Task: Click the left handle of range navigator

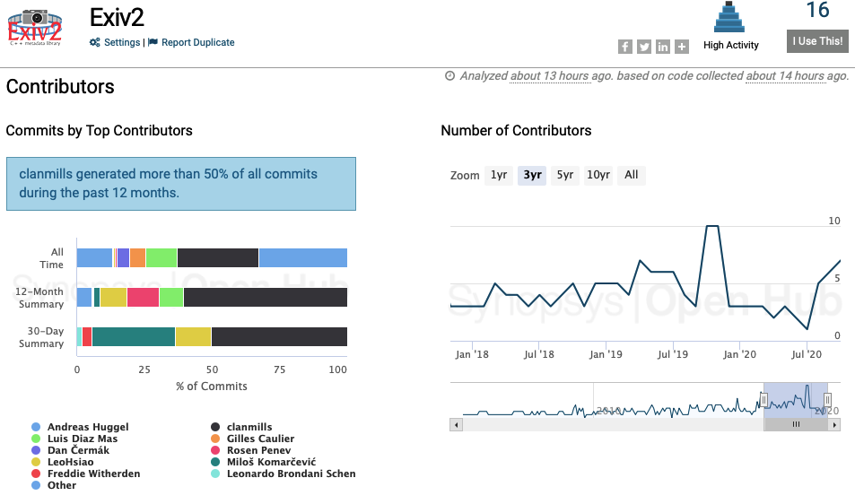Action: (764, 400)
